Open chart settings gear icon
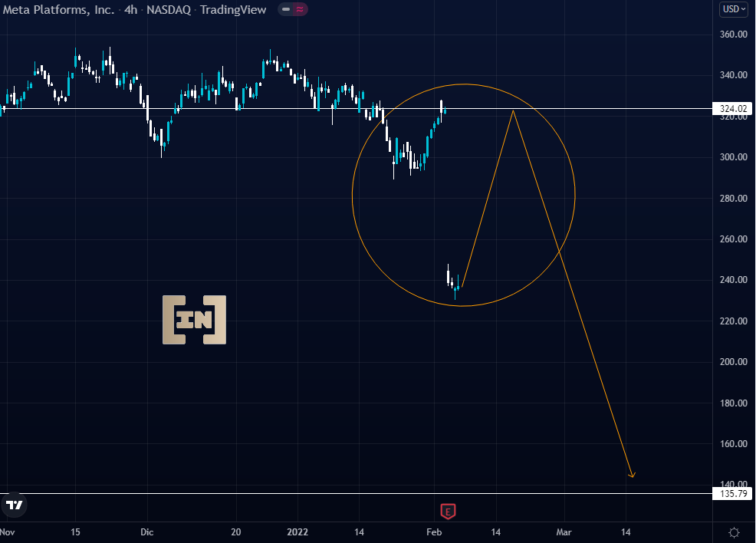The width and height of the screenshot is (756, 543). tap(734, 532)
